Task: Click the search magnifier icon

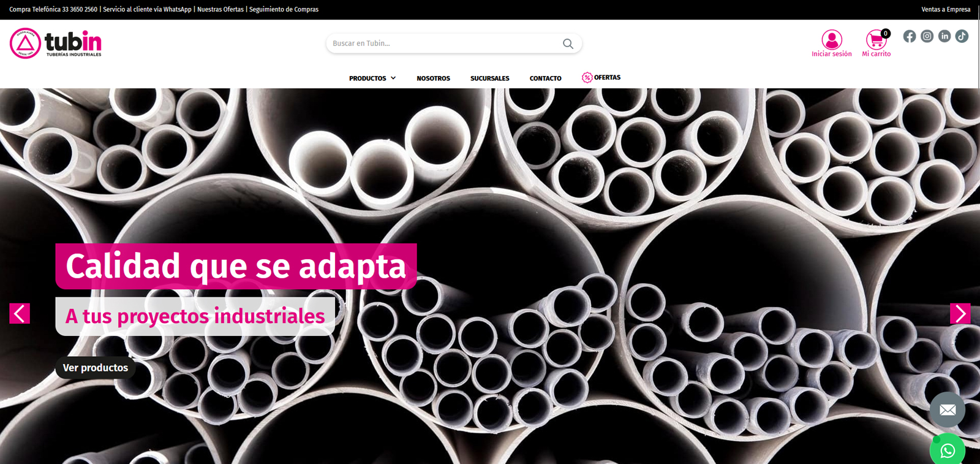Action: pyautogui.click(x=568, y=44)
